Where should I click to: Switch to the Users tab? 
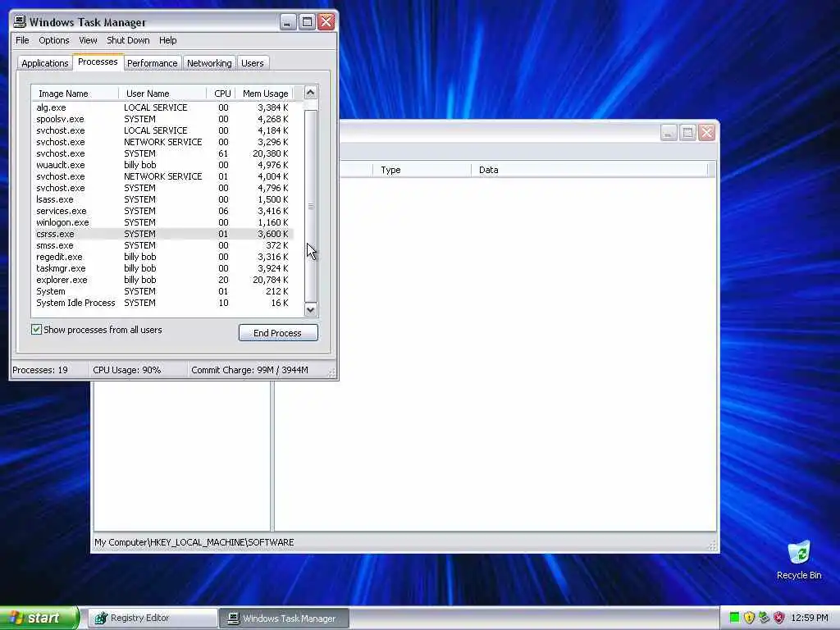pyautogui.click(x=253, y=63)
